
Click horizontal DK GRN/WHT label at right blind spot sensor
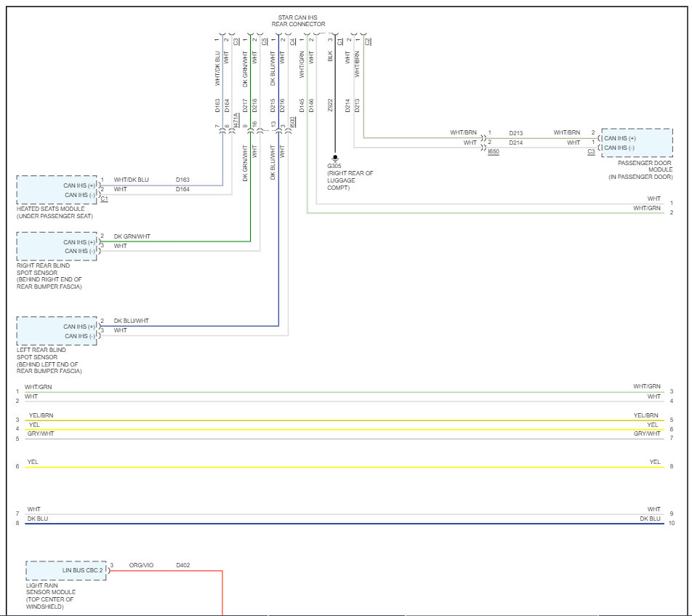(x=132, y=236)
